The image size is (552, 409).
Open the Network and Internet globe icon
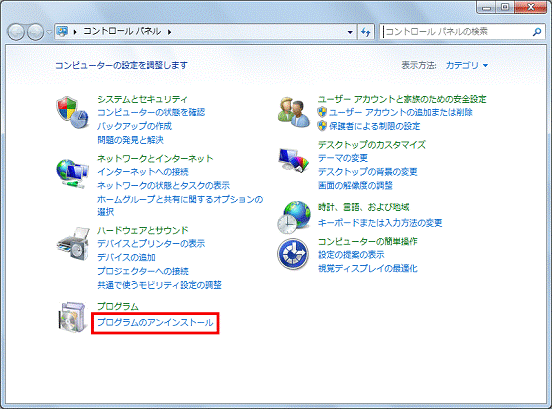click(x=72, y=174)
